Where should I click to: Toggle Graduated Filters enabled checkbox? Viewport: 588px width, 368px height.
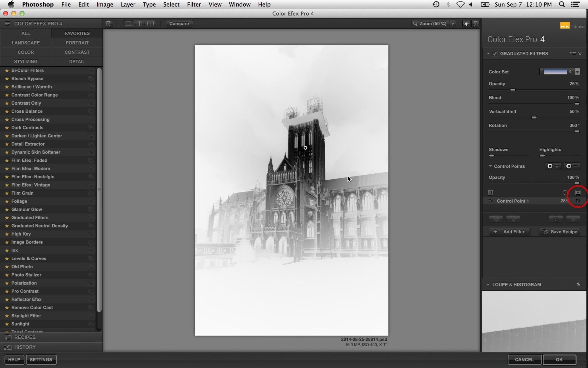pos(495,53)
